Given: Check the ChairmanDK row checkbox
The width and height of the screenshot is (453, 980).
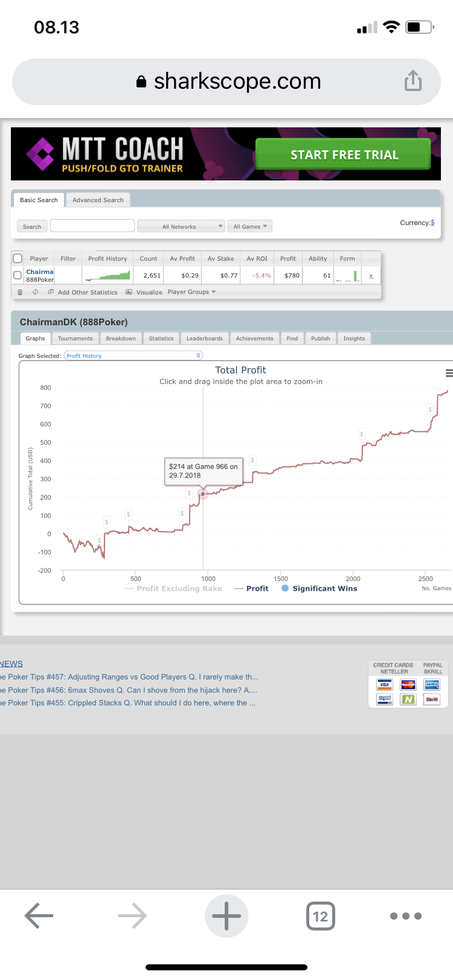Looking at the screenshot, I should pos(18,275).
